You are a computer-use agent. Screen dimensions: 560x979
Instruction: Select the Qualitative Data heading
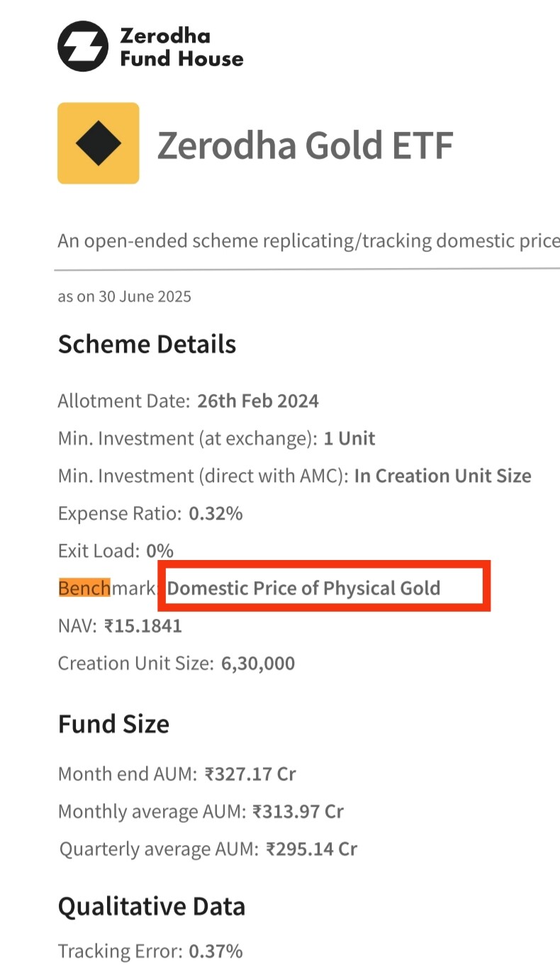pos(152,907)
